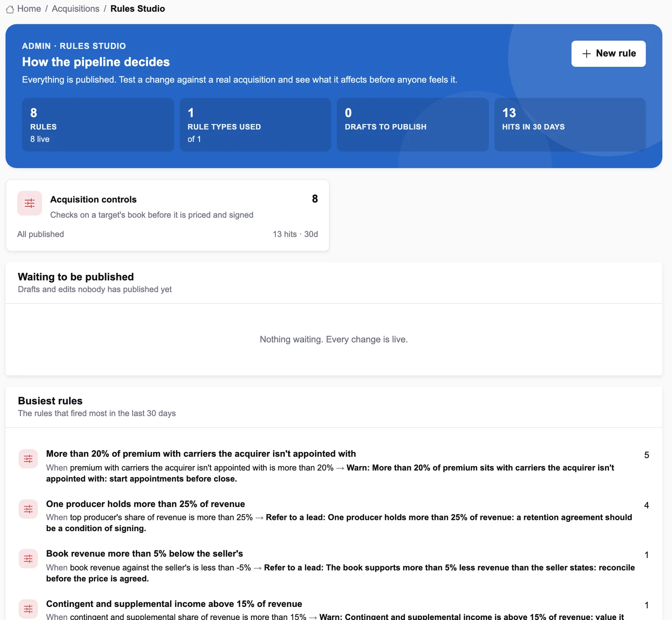Click the rule count 8 on Acquisition controls

click(315, 199)
